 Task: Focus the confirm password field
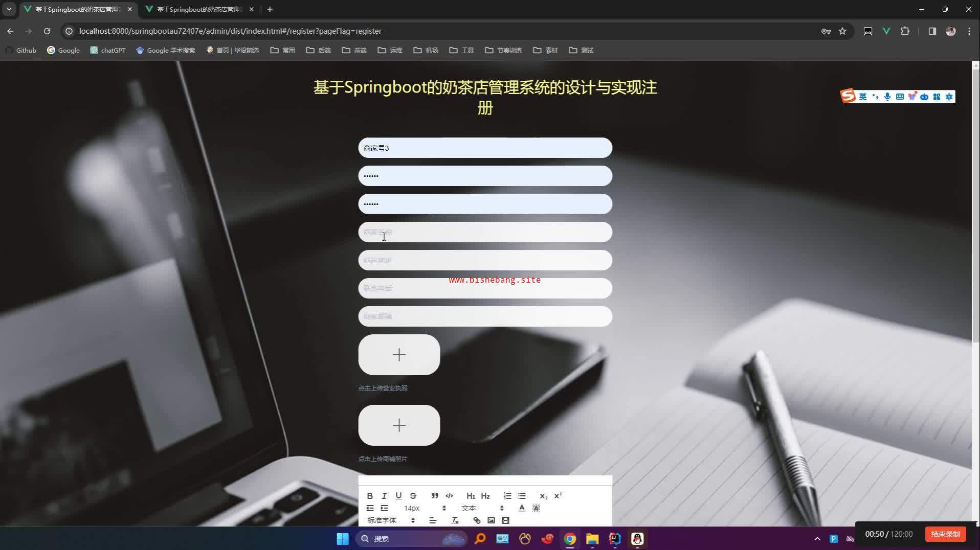pyautogui.click(x=485, y=204)
